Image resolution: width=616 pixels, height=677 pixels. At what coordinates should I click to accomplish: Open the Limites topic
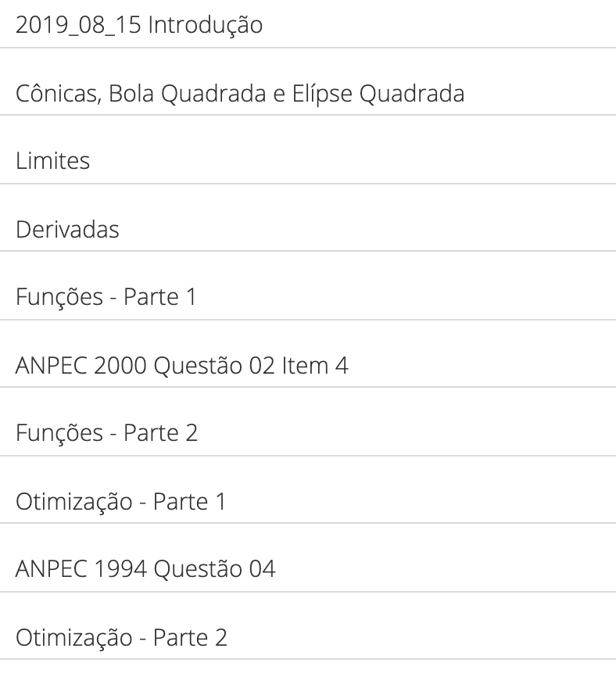(x=308, y=160)
